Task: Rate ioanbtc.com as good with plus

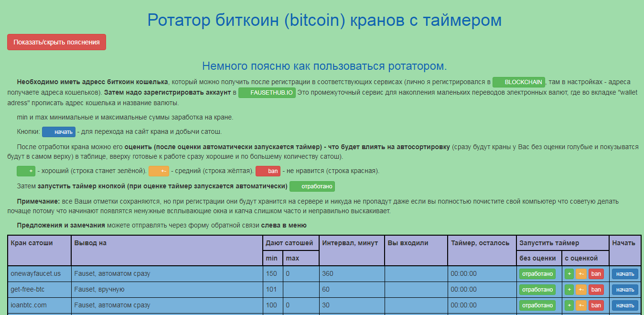Action: (569, 305)
